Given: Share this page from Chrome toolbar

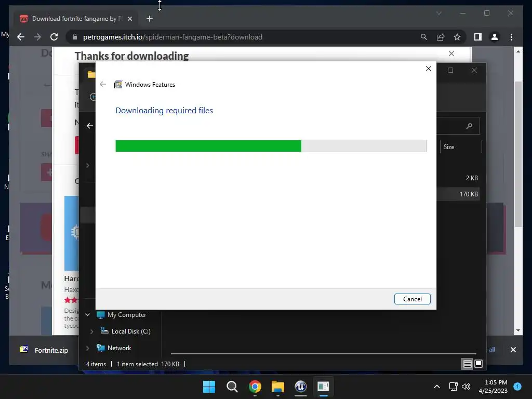Looking at the screenshot, I should tap(441, 37).
